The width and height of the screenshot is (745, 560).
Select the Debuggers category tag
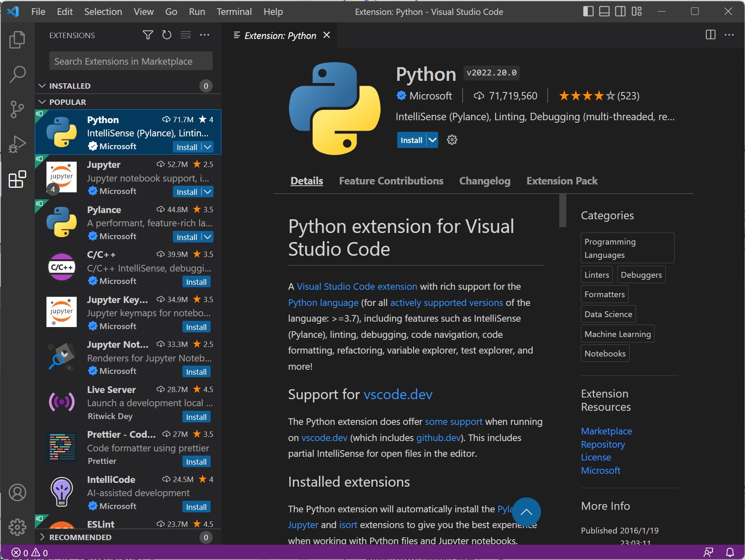[x=641, y=275]
